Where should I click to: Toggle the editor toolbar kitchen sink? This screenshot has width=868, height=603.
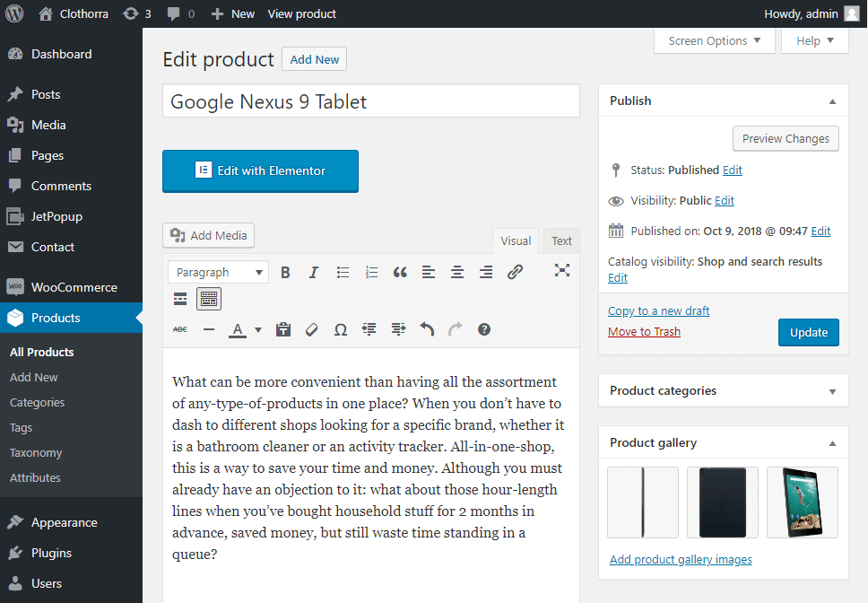point(209,299)
